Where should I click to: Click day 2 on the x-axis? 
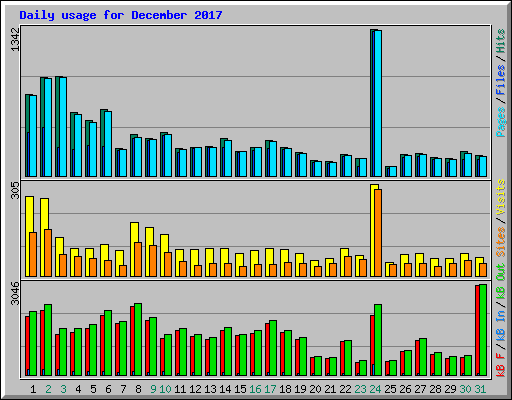[x=48, y=389]
